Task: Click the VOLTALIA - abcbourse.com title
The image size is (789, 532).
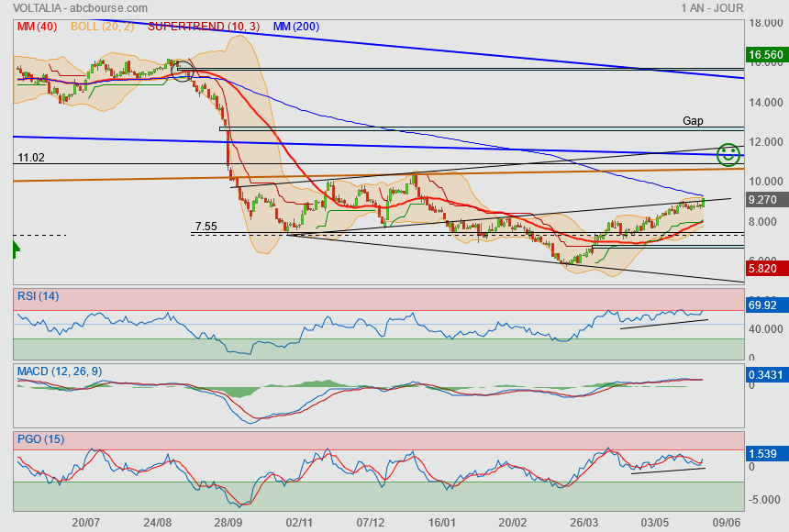Action: 81,8
